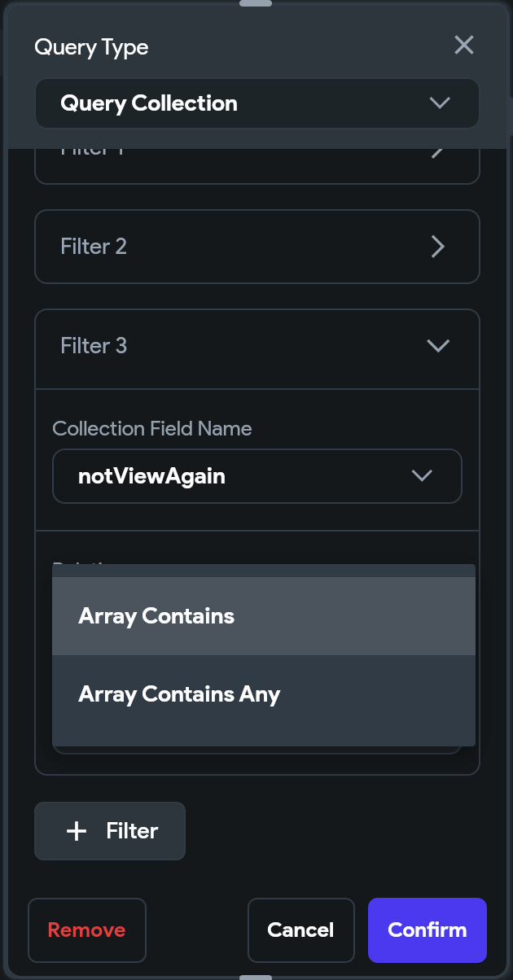Click the chevron beside notViewAgain
Screen dimensions: 513x980
[x=422, y=476]
